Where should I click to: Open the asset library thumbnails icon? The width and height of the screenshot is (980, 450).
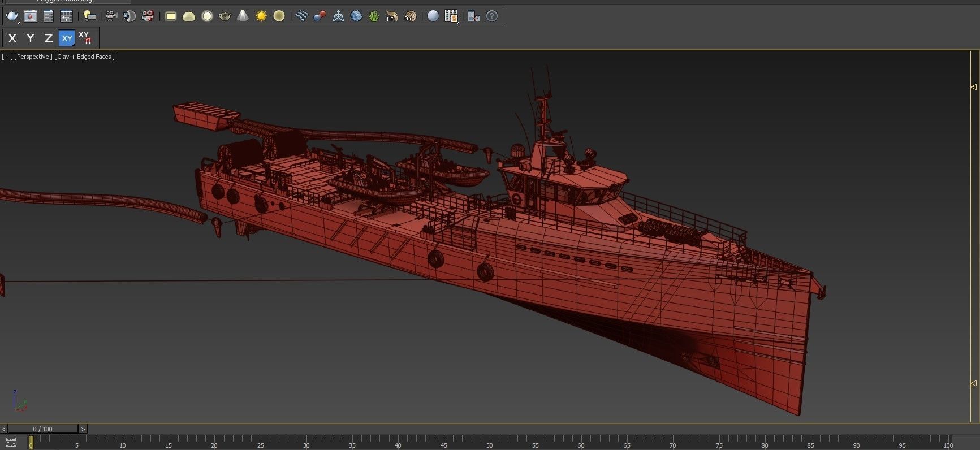451,16
